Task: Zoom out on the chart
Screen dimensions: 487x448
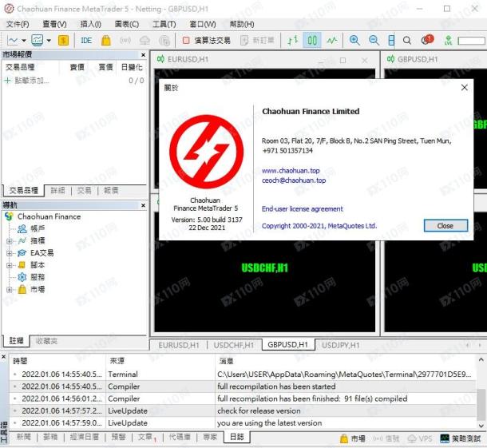Action: coord(374,41)
